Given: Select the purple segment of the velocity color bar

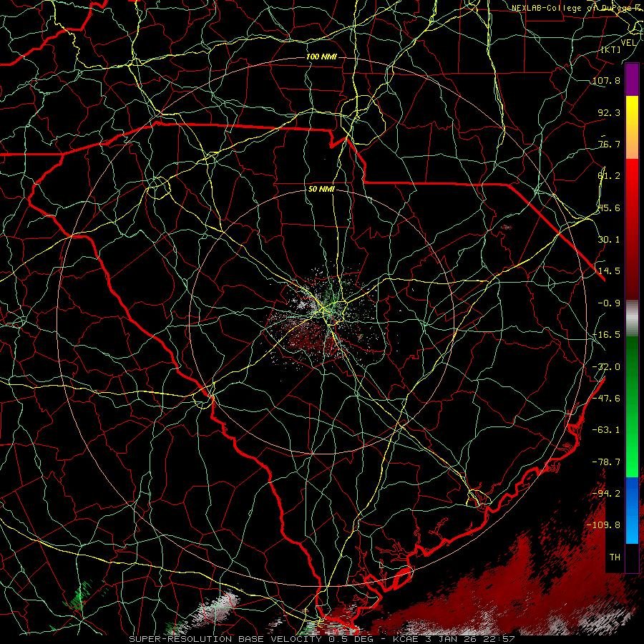Looking at the screenshot, I should pyautogui.click(x=632, y=79).
